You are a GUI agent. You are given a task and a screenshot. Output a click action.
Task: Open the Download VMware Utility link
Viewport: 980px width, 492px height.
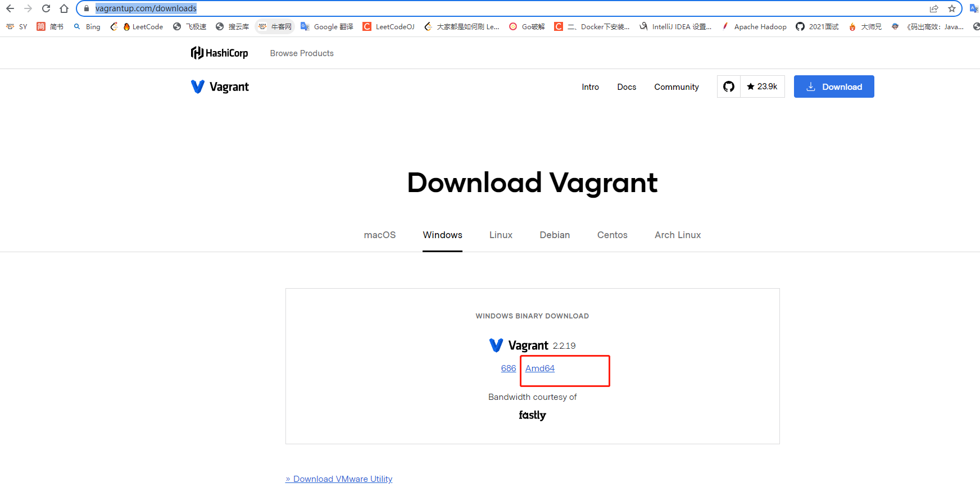[x=339, y=479]
